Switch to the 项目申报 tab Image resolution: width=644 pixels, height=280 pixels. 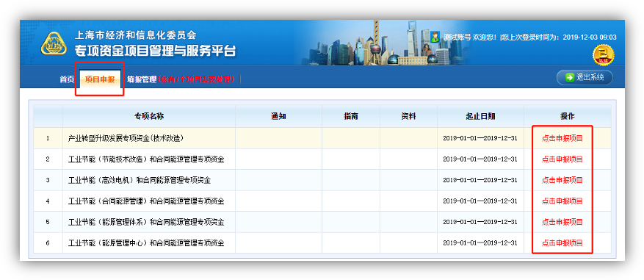(100, 79)
